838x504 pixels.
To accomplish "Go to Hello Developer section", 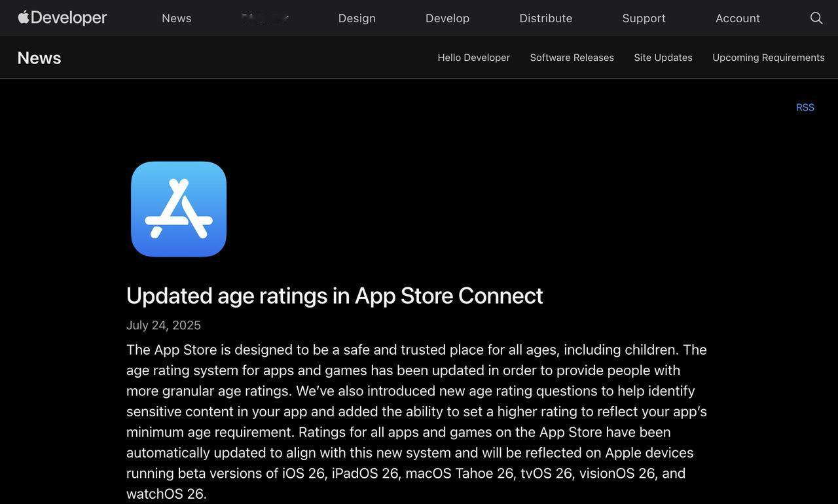I will [x=474, y=58].
